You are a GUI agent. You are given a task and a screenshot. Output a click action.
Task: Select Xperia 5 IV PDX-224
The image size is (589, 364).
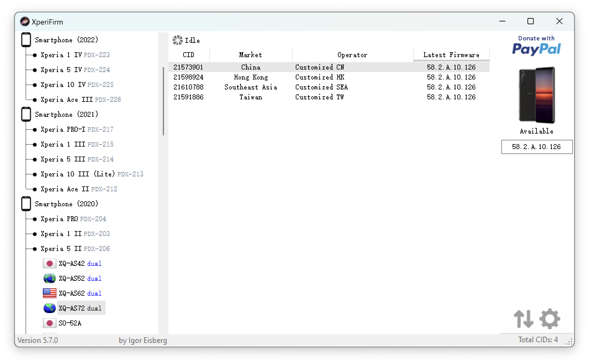click(75, 70)
